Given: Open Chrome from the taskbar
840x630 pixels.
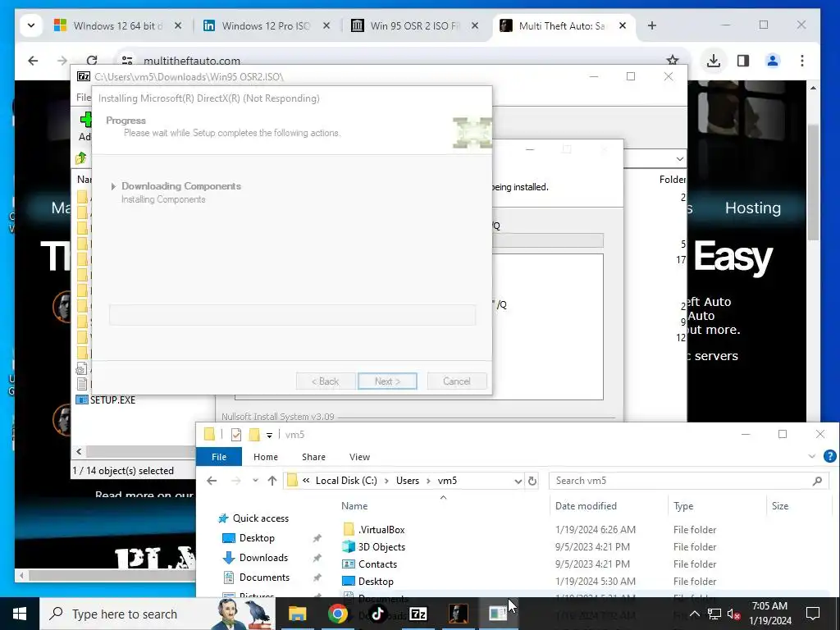Looking at the screenshot, I should click(x=337, y=614).
